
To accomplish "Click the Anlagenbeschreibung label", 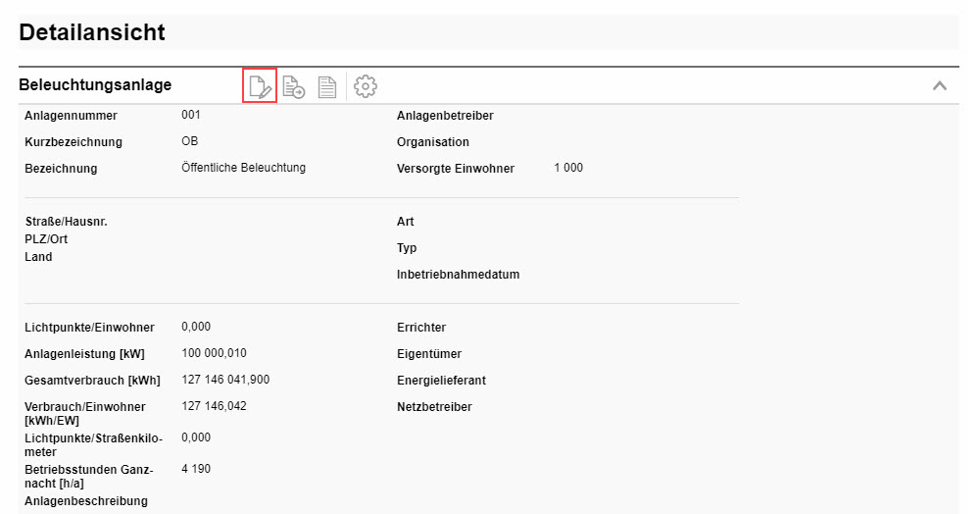I will (86, 501).
